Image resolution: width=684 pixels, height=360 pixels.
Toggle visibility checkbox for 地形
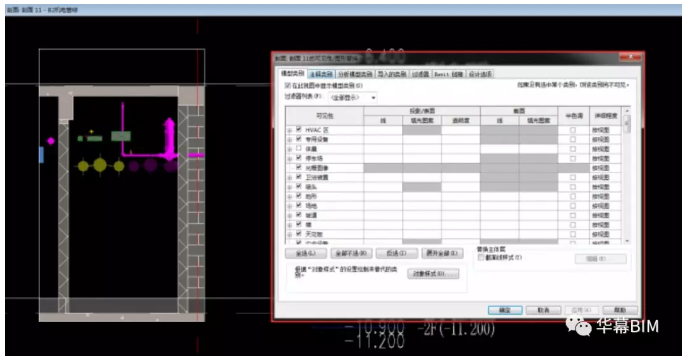tap(299, 196)
